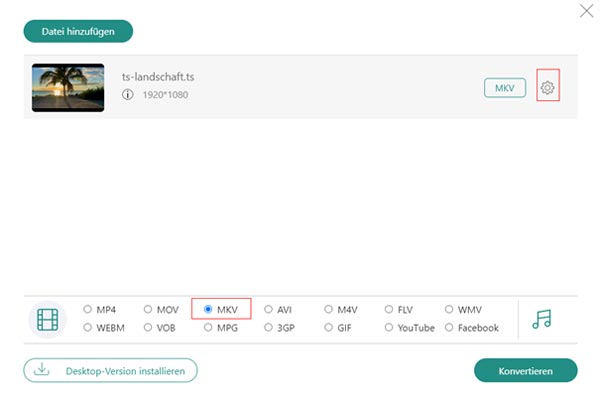Close the converter dialog with X
600x404 pixels.
[586, 11]
